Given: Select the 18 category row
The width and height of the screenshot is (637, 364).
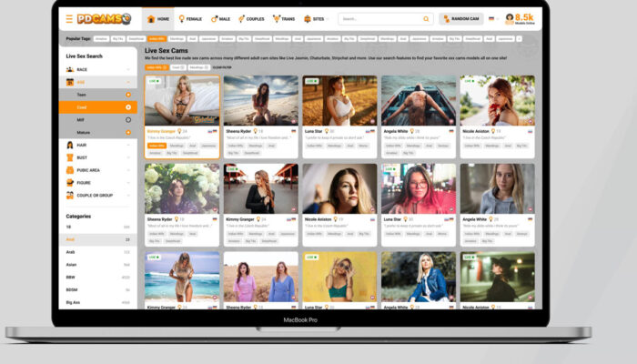Looking at the screenshot, I should click(x=98, y=227).
